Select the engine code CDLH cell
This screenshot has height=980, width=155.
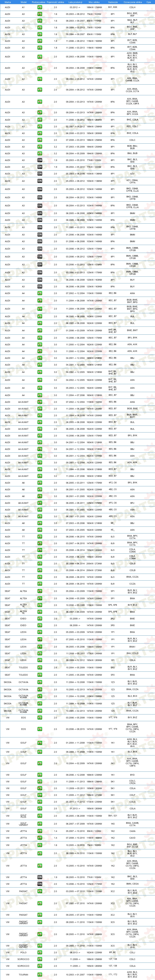pos(132,7)
